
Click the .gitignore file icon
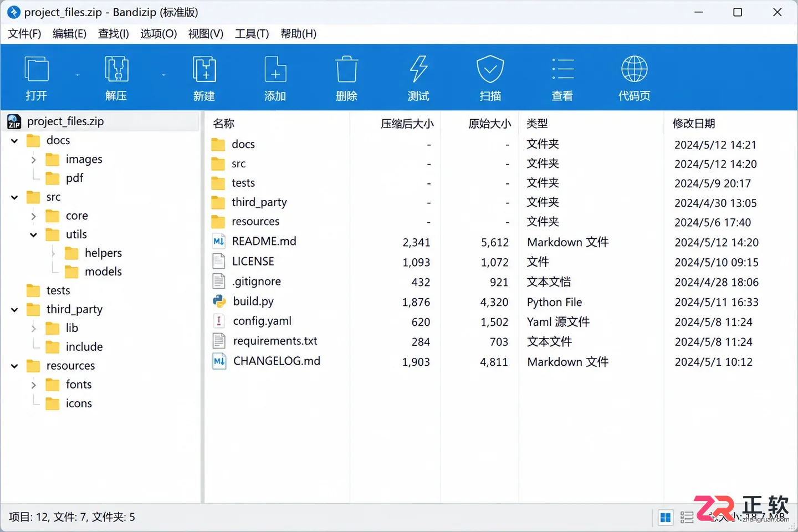(219, 281)
